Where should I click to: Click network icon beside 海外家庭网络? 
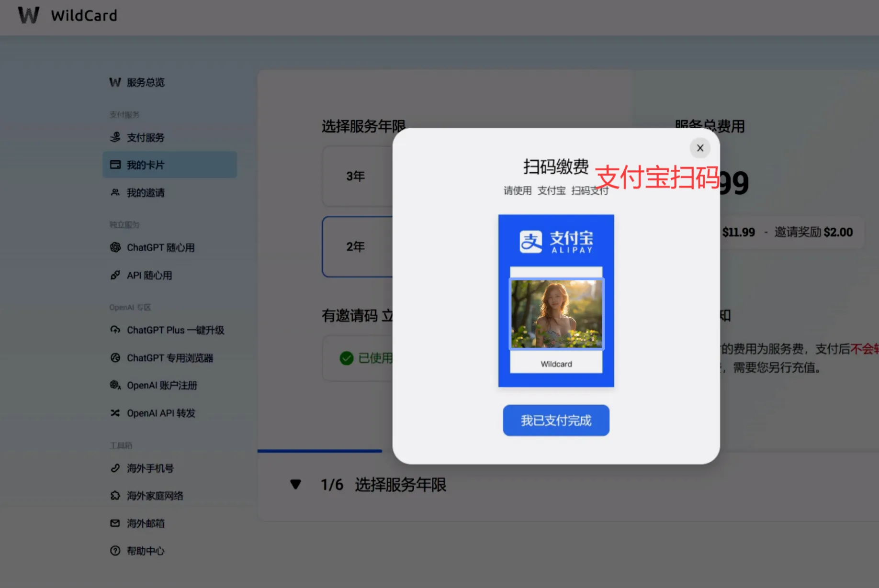[x=115, y=496]
